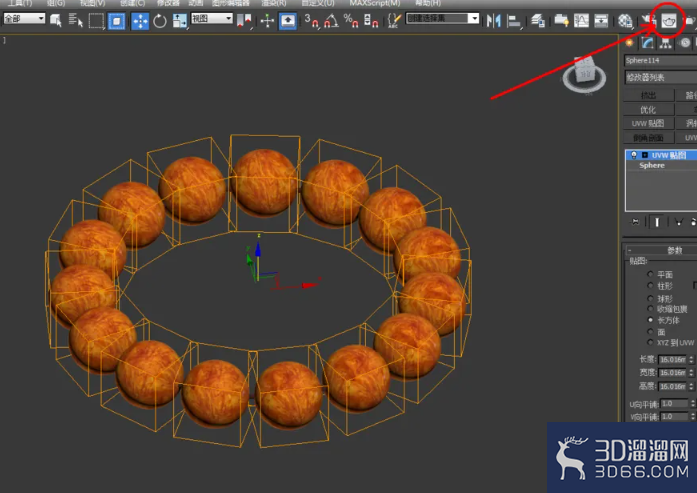Open the Layer Manager
This screenshot has width=697, height=493.
coord(538,20)
